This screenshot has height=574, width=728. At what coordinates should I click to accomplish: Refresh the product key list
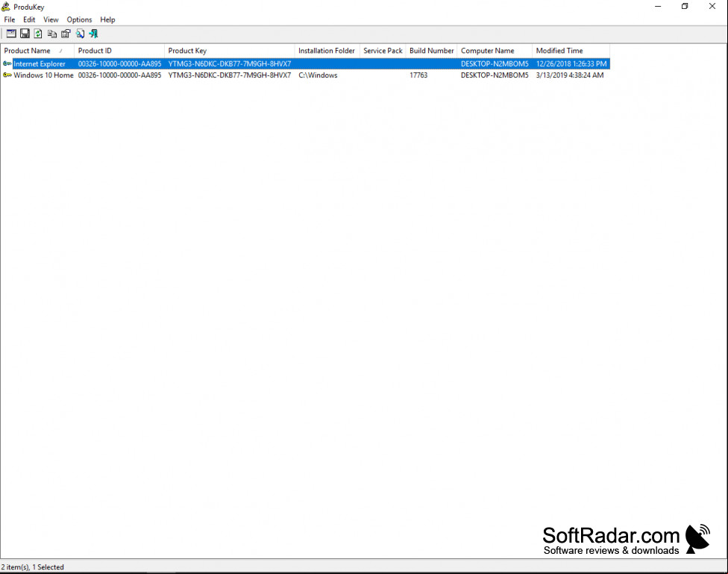(39, 34)
